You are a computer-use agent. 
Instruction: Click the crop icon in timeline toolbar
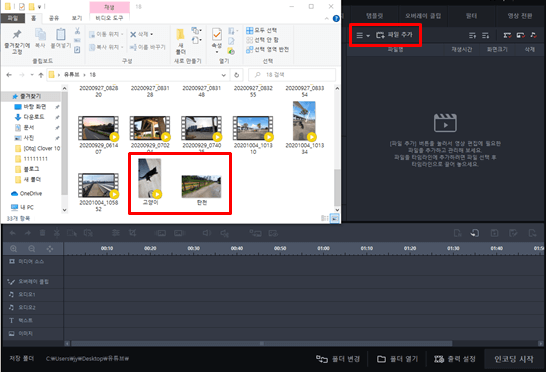point(132,233)
